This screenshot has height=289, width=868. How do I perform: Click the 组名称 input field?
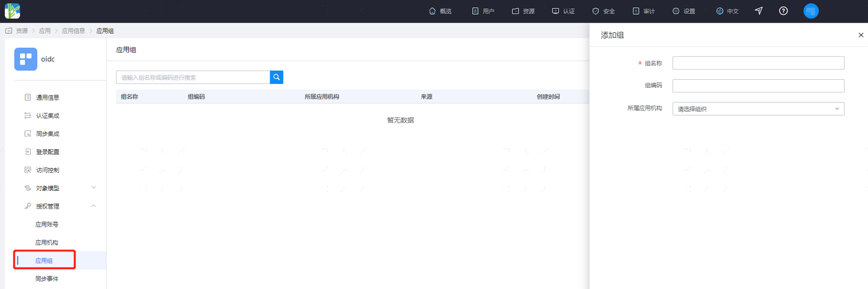[x=758, y=62]
